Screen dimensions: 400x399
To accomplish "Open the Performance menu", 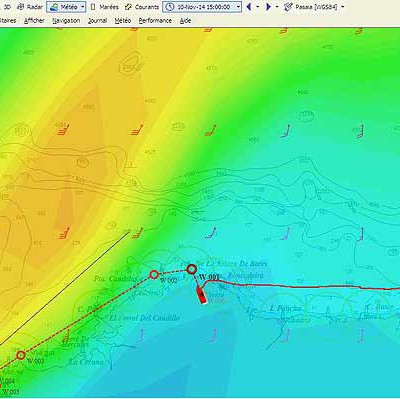I will (155, 21).
